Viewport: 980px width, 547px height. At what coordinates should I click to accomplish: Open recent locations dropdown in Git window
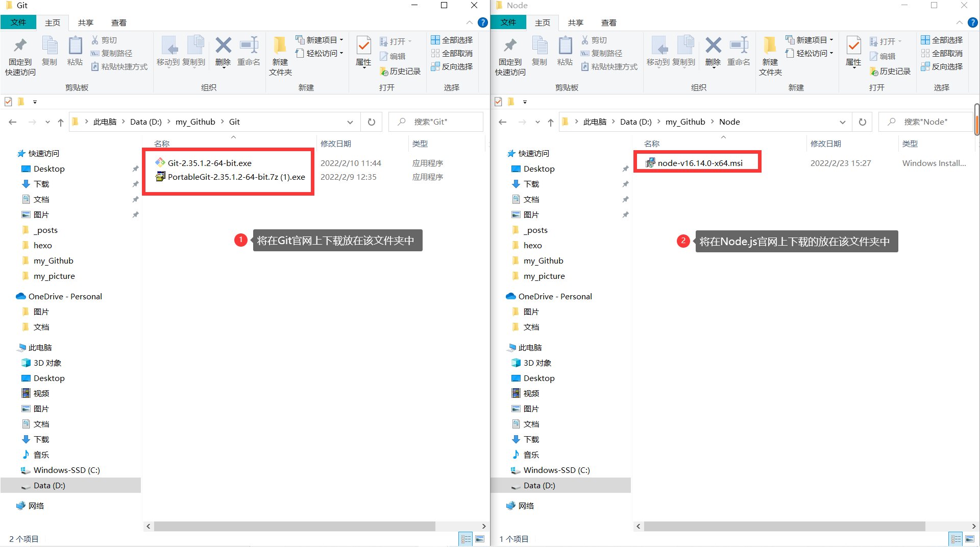47,122
